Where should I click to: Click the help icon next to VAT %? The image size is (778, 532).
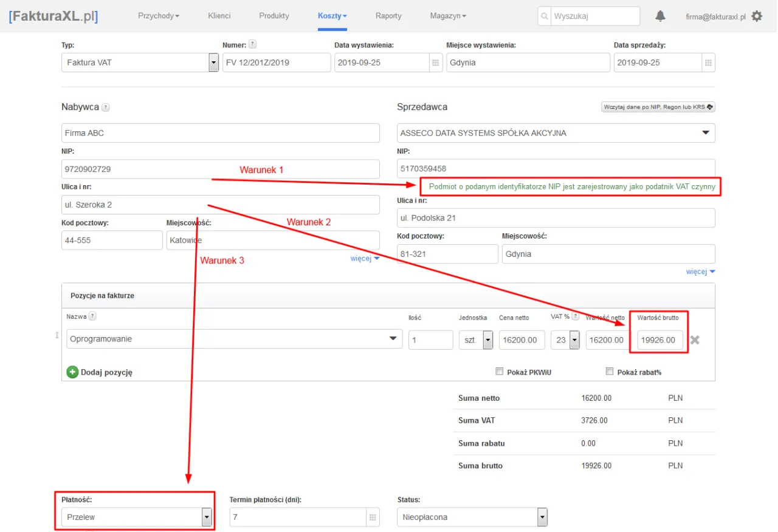[575, 316]
